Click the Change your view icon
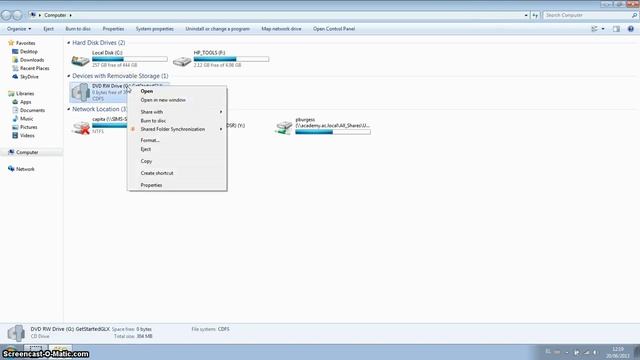This screenshot has height=360, width=640. pos(594,29)
